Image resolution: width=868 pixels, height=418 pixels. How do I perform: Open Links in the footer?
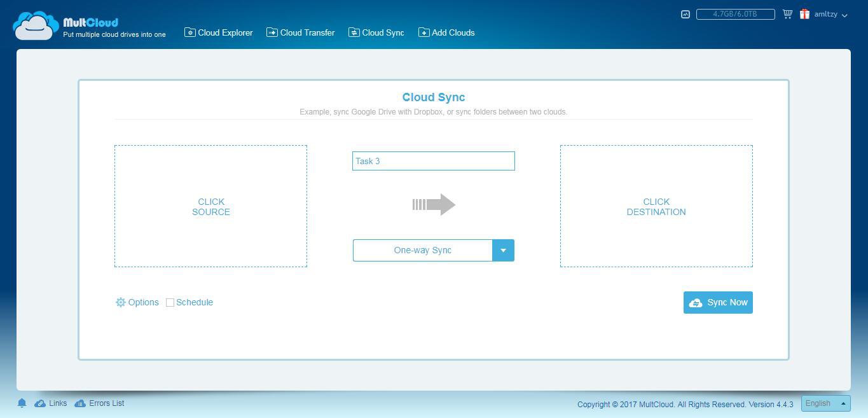[51, 403]
